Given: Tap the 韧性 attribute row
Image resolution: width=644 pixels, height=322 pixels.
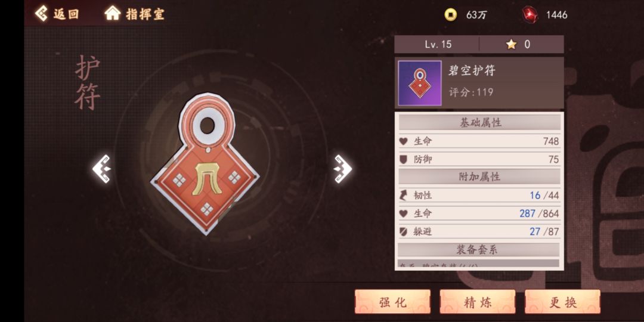Looking at the screenshot, I should click(479, 196).
